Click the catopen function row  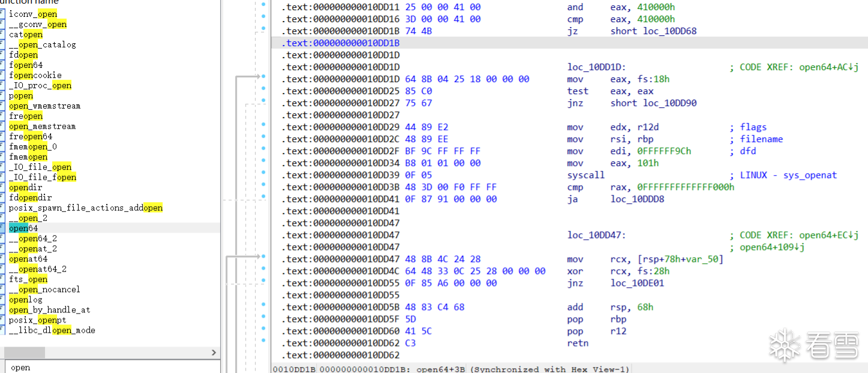pyautogui.click(x=26, y=34)
